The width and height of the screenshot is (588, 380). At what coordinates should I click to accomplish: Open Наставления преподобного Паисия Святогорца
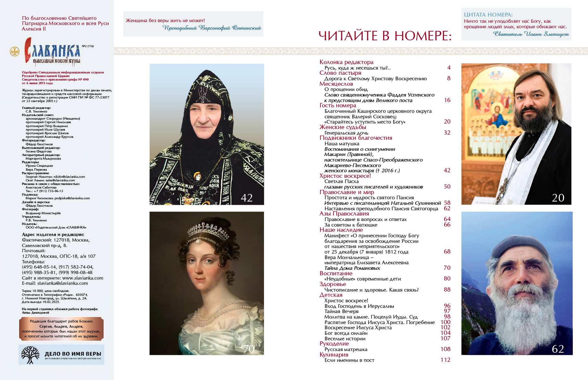click(x=381, y=209)
